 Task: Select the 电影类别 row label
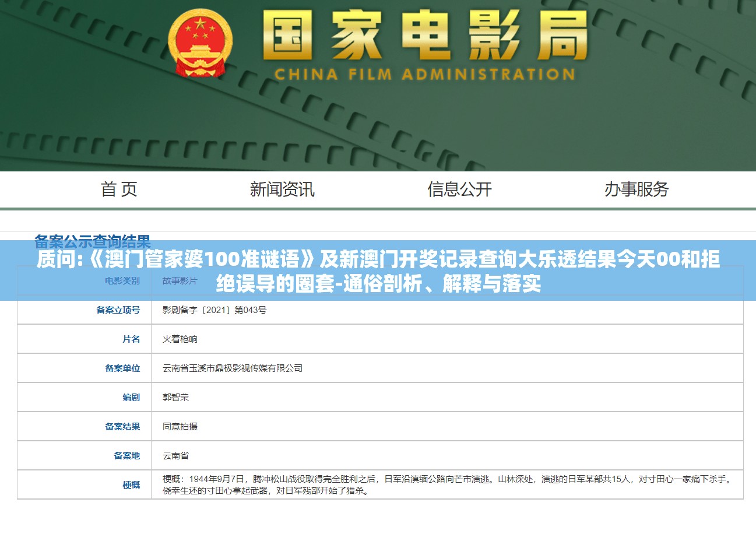(122, 281)
